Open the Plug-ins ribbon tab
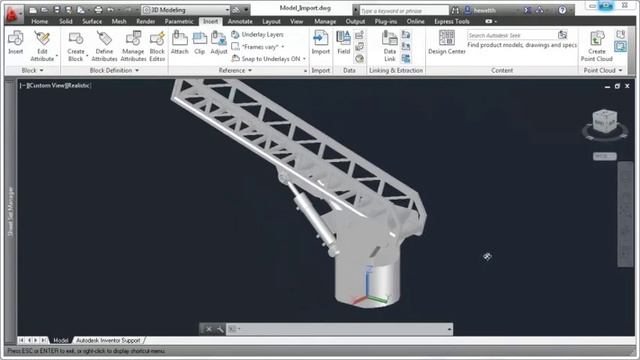This screenshot has width=640, height=360. coord(386,22)
